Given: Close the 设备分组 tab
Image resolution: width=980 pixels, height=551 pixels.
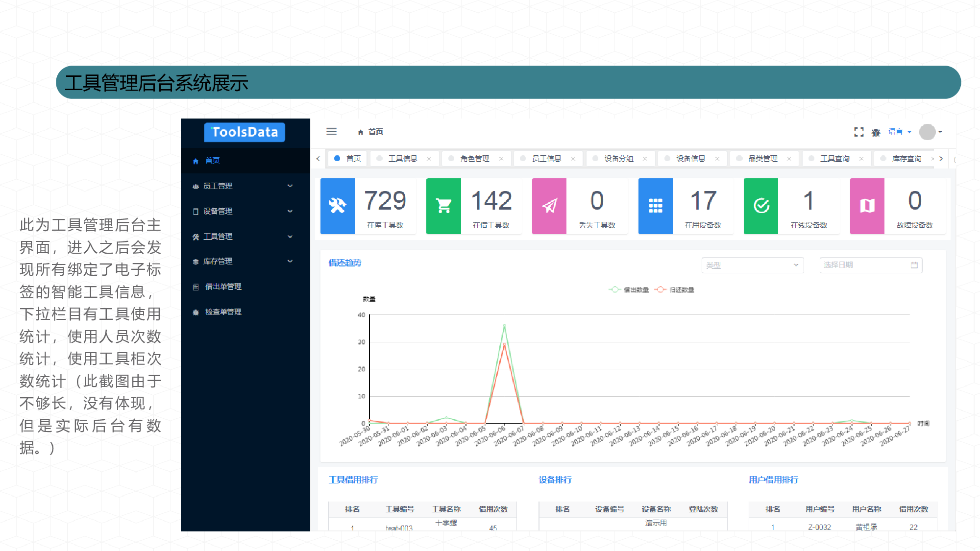Looking at the screenshot, I should (x=645, y=159).
